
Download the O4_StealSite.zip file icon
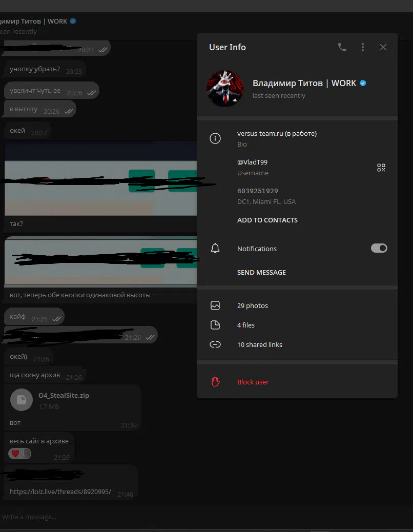(22, 400)
